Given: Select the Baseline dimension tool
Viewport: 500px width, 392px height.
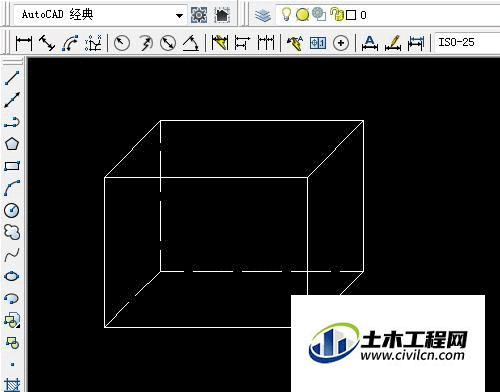Looking at the screenshot, I should [242, 43].
